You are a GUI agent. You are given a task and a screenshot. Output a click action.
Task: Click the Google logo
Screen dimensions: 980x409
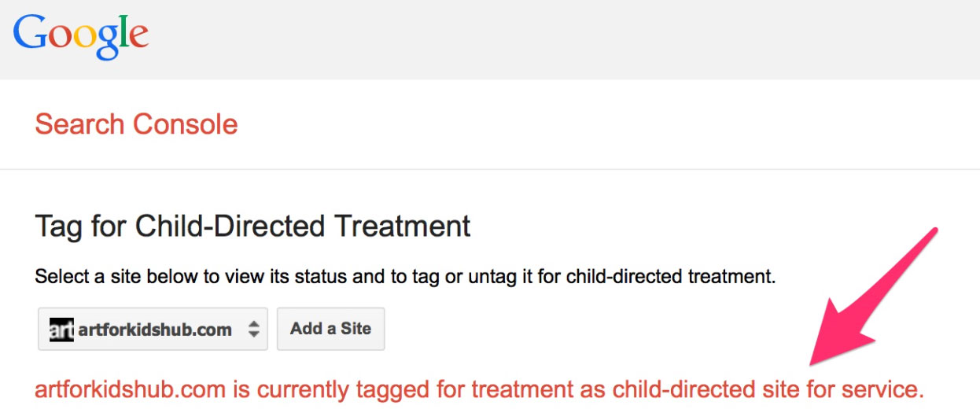(80, 35)
